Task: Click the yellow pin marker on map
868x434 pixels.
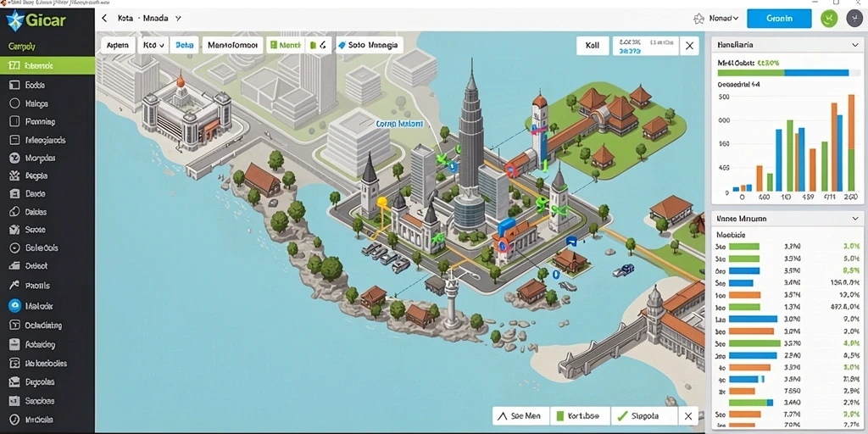Action: point(382,203)
